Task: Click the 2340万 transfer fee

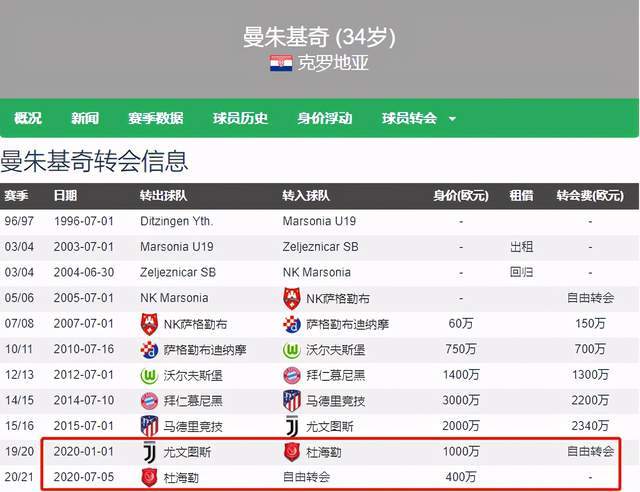Action: tap(590, 426)
